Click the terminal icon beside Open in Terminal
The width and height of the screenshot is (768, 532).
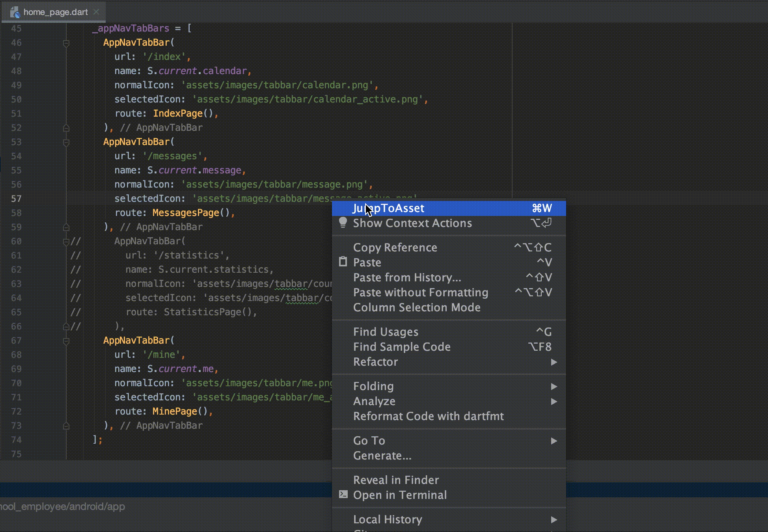tap(343, 495)
